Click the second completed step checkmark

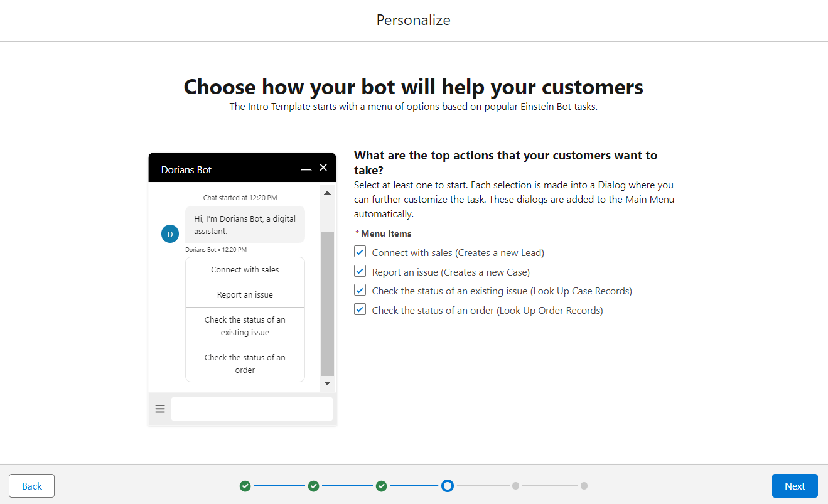[x=314, y=486]
